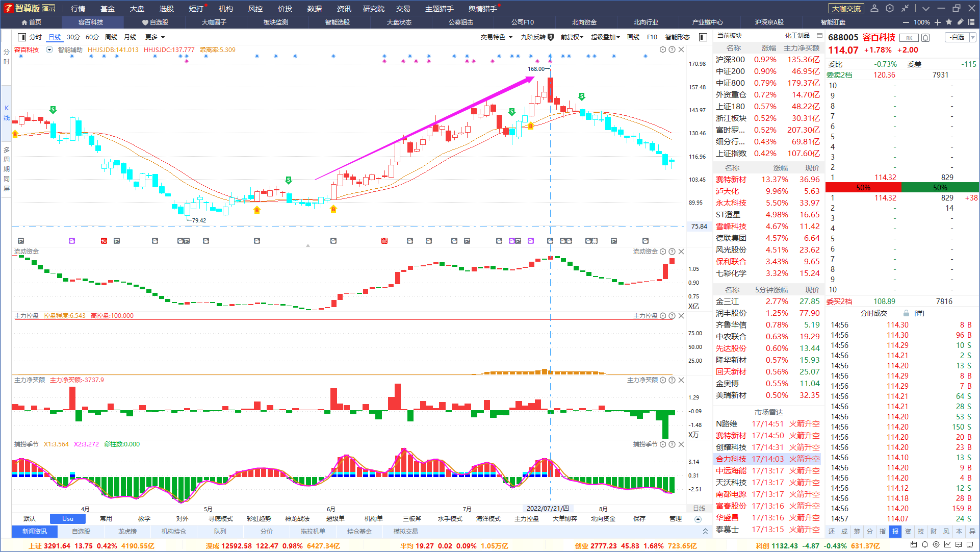This screenshot has width=980, height=552.
Task: Click the lock icon beside 分时成交
Action: (x=906, y=313)
